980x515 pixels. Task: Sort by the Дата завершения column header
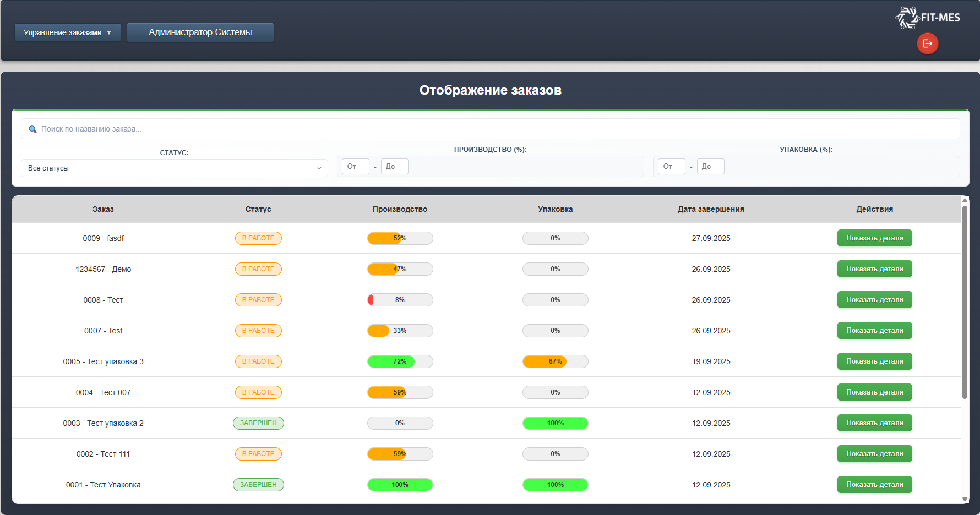click(x=710, y=209)
